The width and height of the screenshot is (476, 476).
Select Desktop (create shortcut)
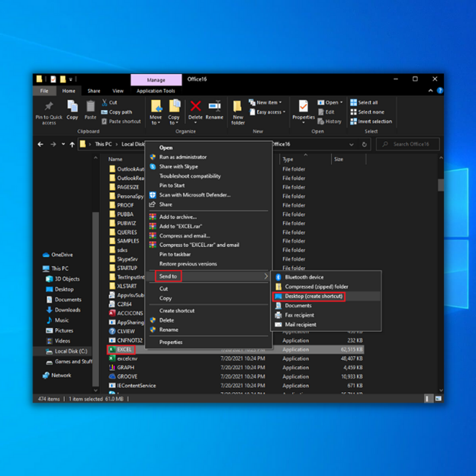pyautogui.click(x=326, y=296)
